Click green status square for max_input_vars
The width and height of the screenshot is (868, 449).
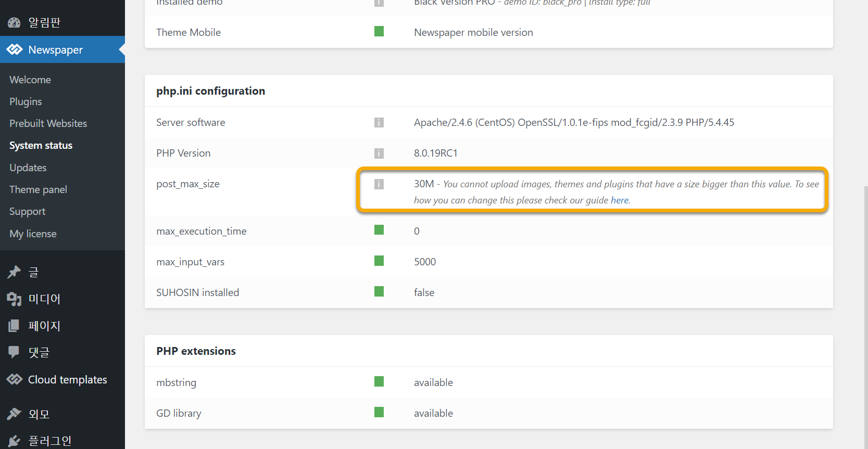pos(379,261)
